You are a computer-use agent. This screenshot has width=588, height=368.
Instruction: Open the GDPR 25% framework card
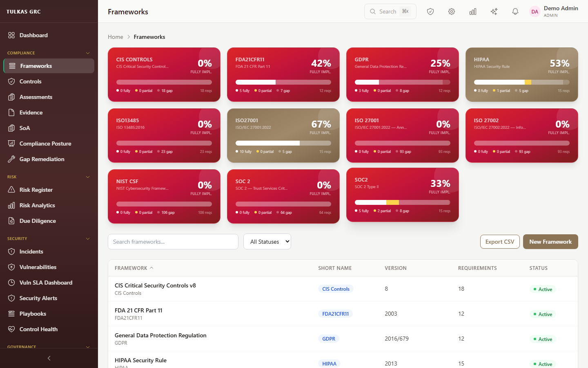click(x=403, y=74)
